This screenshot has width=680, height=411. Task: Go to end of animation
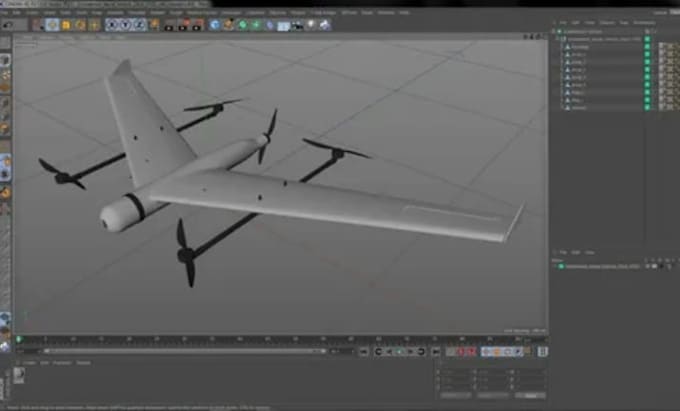point(436,352)
